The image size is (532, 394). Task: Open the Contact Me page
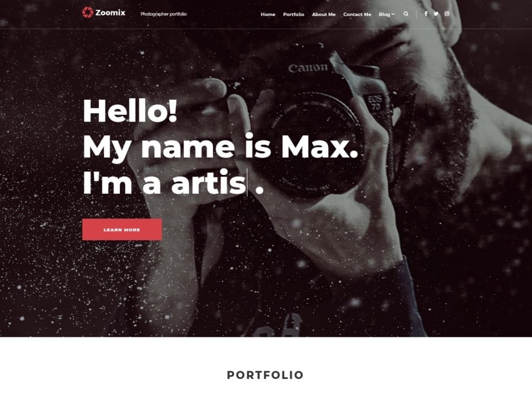coord(357,14)
